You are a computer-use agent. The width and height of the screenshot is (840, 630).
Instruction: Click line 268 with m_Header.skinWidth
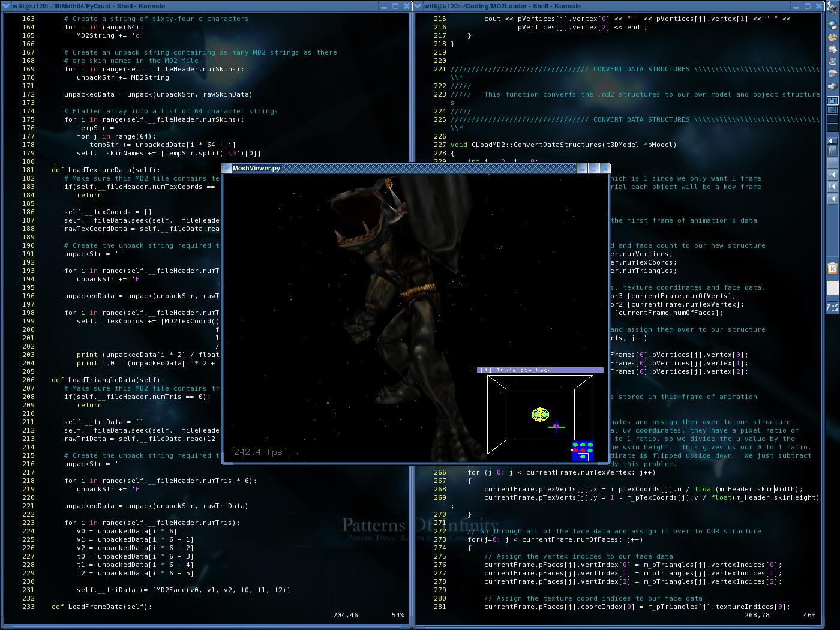pyautogui.click(x=643, y=489)
